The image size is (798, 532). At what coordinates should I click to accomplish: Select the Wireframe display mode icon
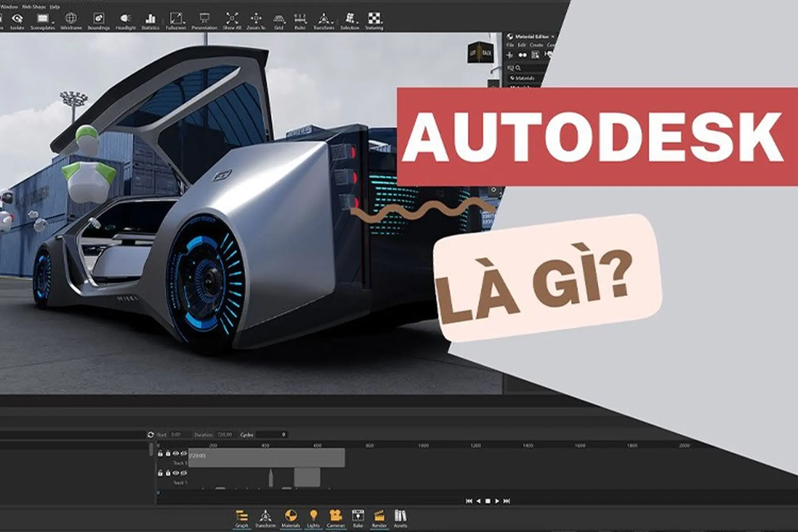[x=71, y=19]
